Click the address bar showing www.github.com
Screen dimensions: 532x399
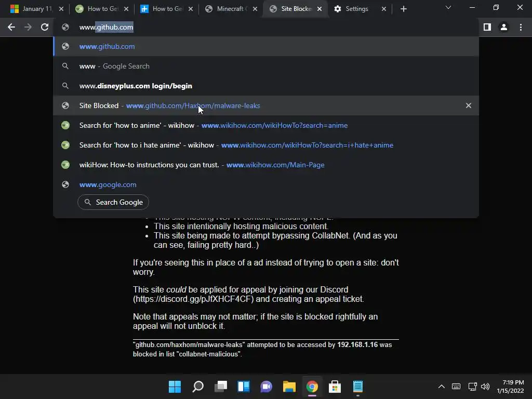(x=266, y=27)
